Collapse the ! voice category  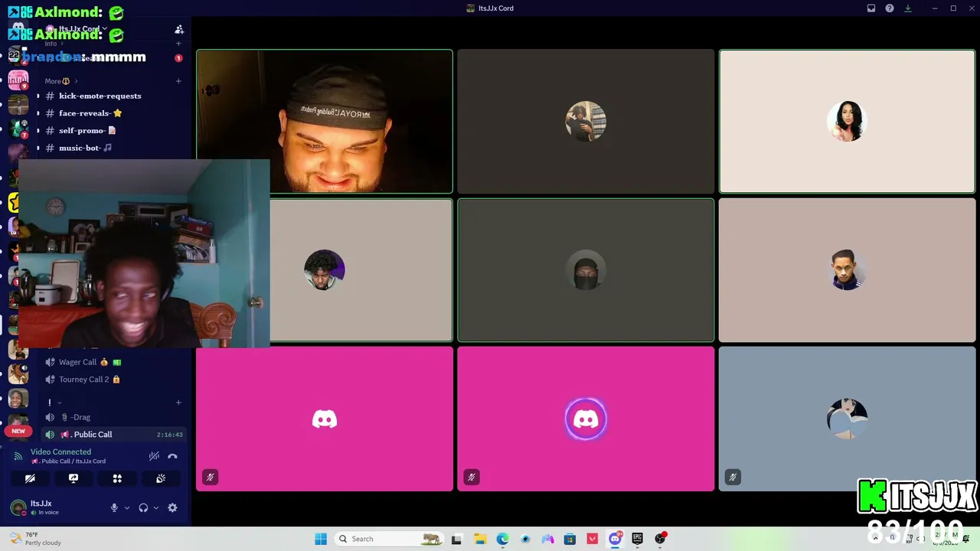point(54,403)
